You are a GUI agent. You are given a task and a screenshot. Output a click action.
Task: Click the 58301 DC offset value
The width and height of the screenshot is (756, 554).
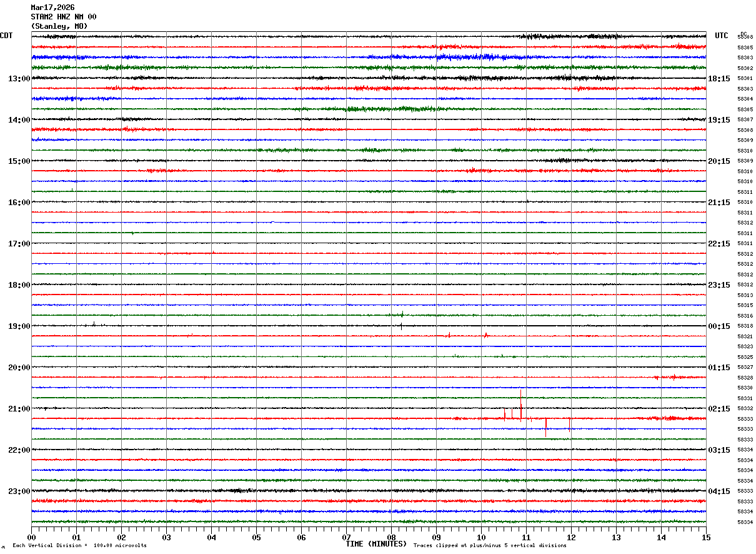(x=745, y=79)
